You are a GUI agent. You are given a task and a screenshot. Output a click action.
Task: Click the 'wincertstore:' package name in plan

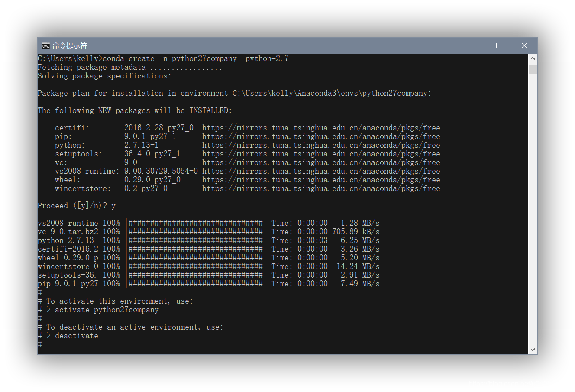coord(83,188)
